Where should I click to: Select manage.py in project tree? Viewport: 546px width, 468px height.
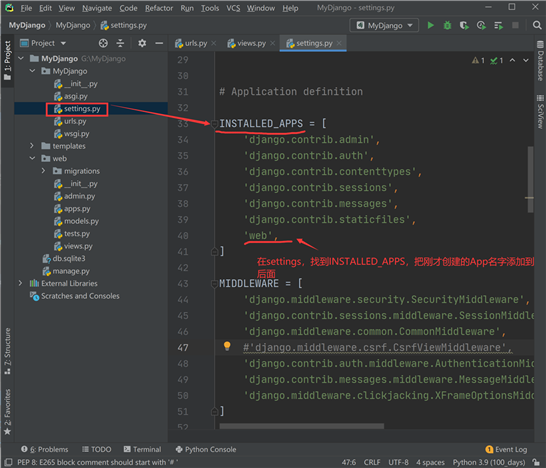click(66, 271)
